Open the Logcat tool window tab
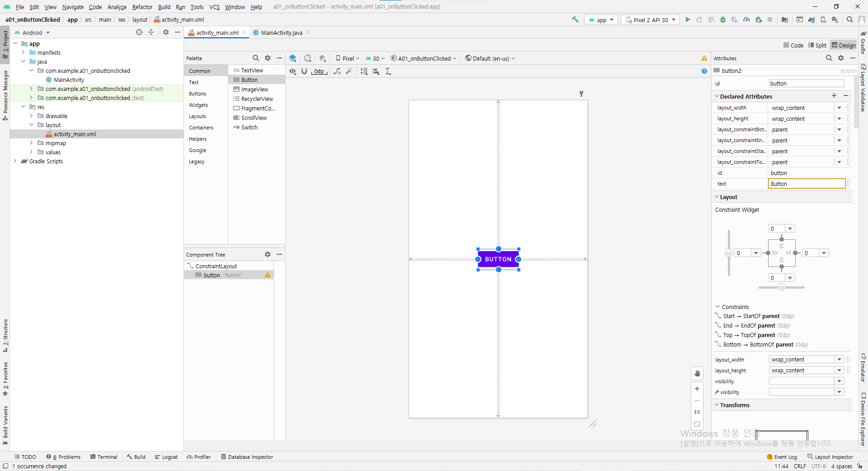Screen dimensions: 868x471 click(x=166, y=457)
